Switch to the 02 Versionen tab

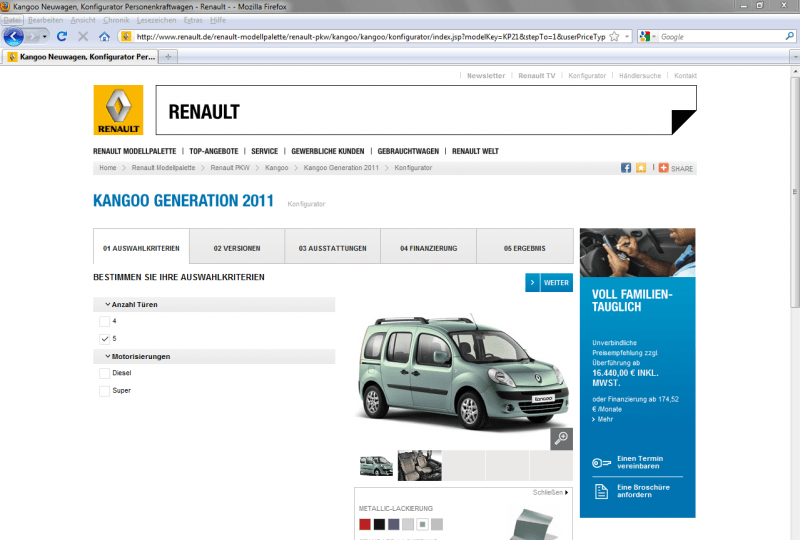coord(237,248)
